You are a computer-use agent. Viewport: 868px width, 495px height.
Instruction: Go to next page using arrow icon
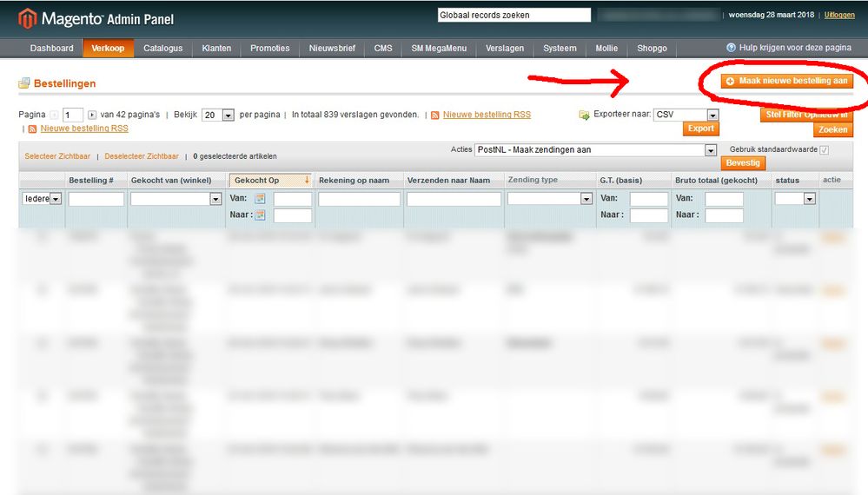(92, 115)
